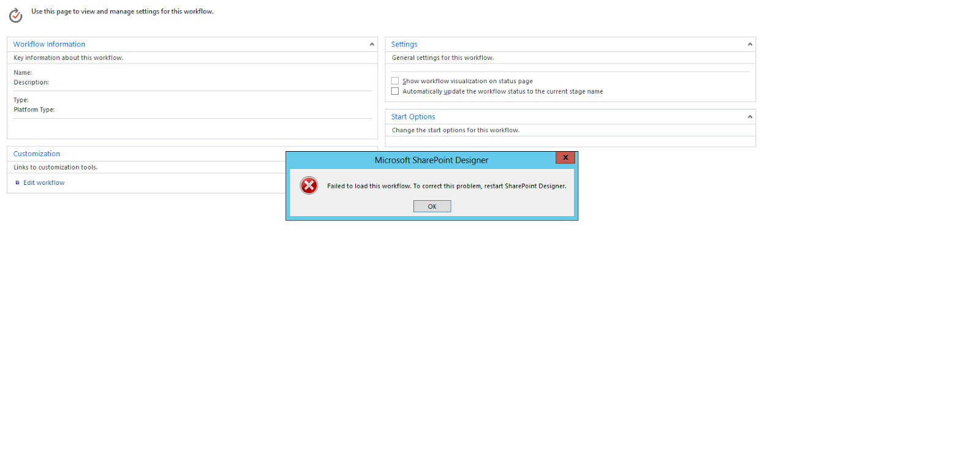Click the Start Options heading
Screen dimensions: 980x470
(413, 116)
